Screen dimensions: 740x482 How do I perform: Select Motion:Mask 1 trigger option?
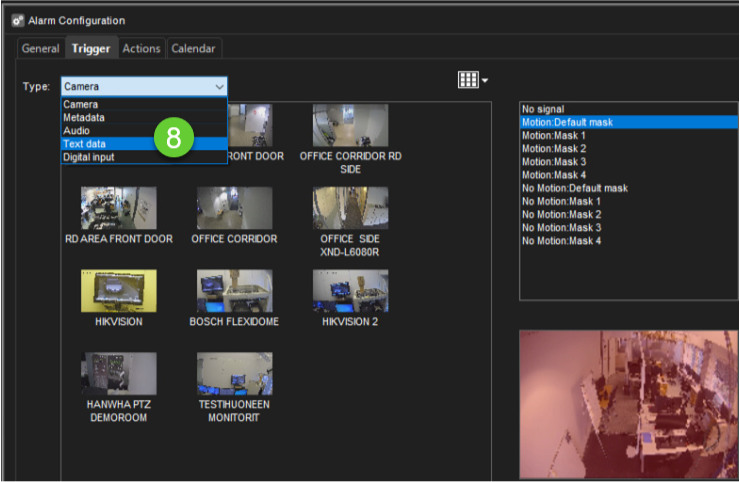(x=553, y=135)
